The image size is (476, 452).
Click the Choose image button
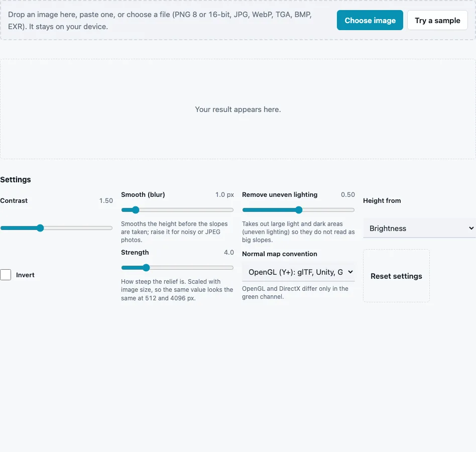point(370,20)
